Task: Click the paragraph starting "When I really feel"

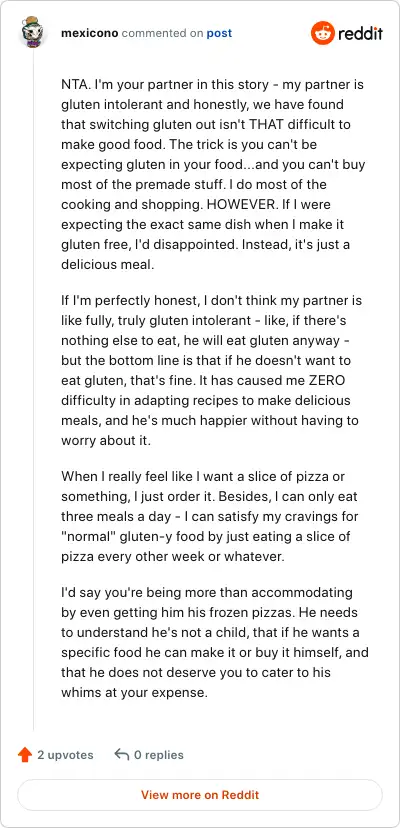Action: click(211, 517)
